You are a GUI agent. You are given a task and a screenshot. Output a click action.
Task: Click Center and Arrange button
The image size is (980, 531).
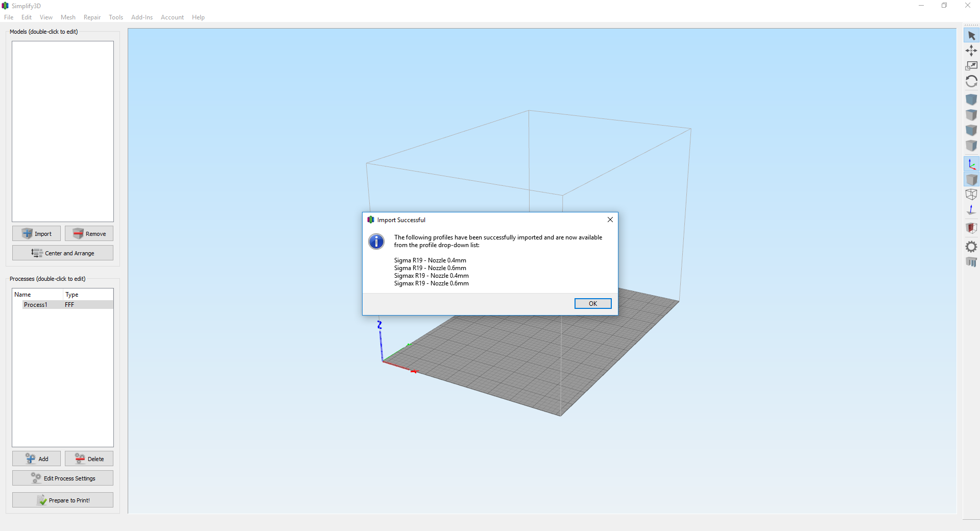coord(63,253)
